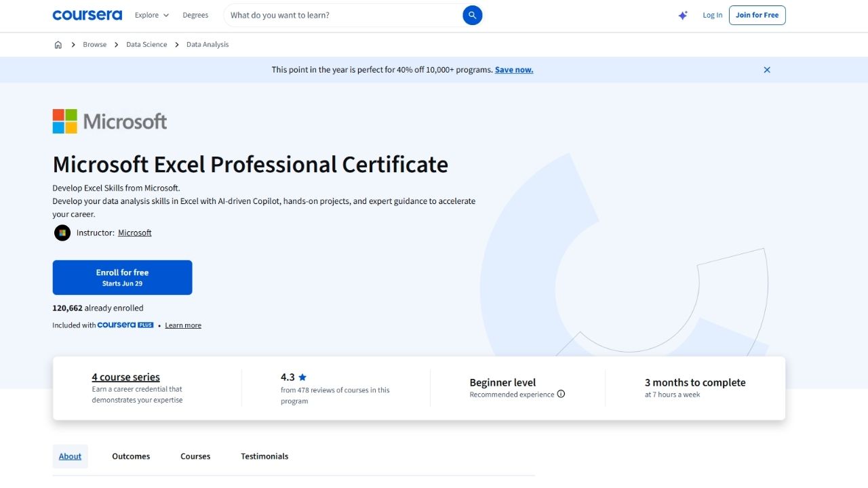Dismiss the 40% off promo banner
This screenshot has height=488, width=868.
pyautogui.click(x=767, y=70)
